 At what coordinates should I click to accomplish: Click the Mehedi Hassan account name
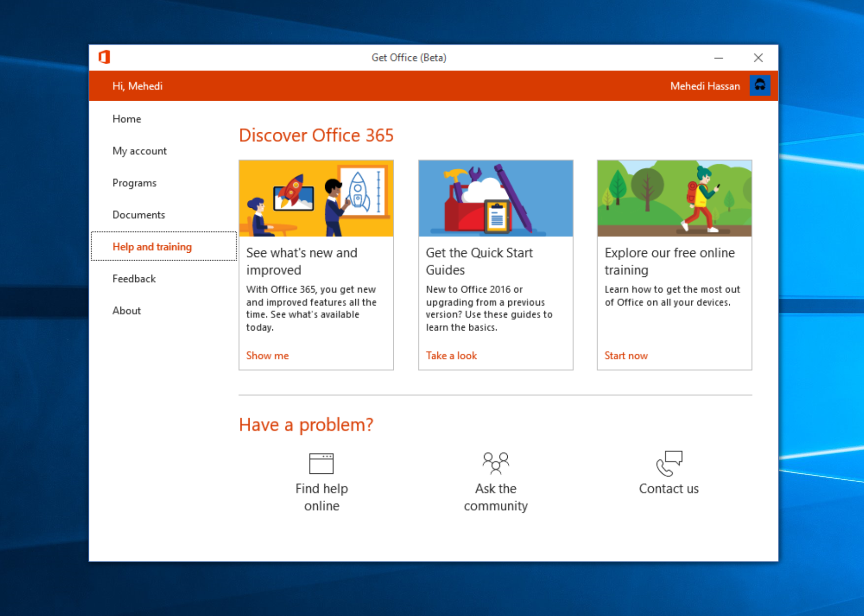point(705,86)
